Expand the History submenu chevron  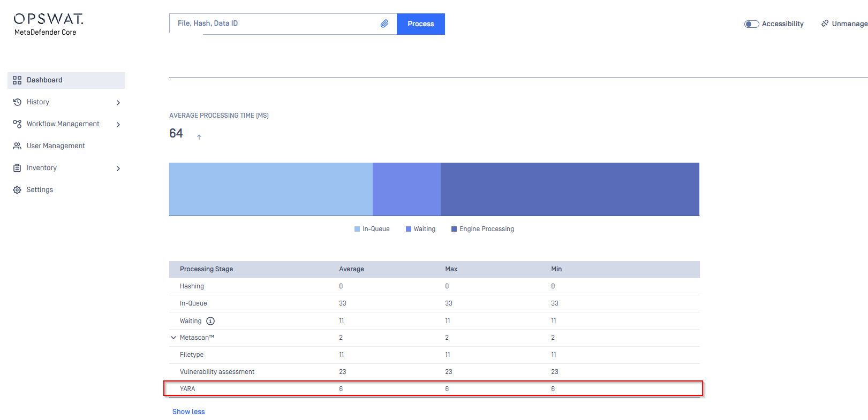pos(118,103)
